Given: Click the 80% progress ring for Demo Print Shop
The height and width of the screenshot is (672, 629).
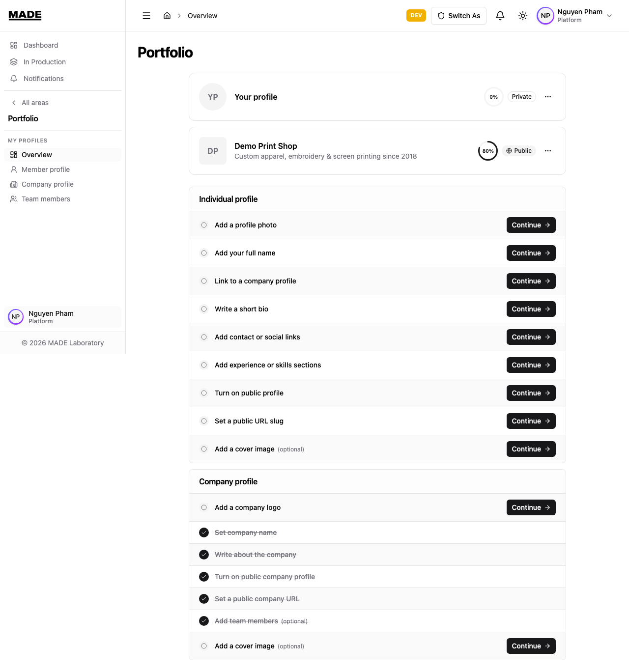Looking at the screenshot, I should (488, 151).
